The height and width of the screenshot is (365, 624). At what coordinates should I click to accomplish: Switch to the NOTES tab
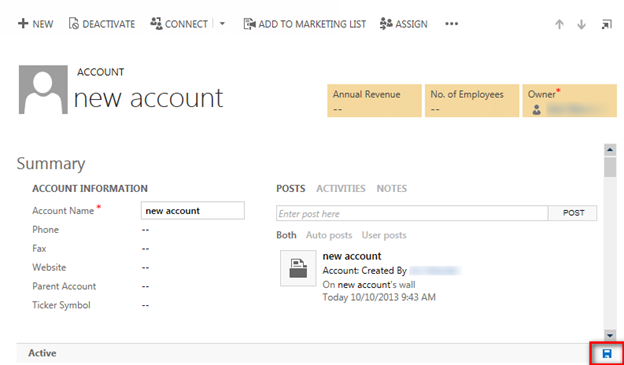(x=392, y=189)
